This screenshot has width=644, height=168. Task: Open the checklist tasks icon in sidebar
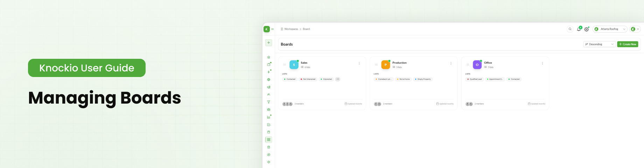[x=268, y=125]
